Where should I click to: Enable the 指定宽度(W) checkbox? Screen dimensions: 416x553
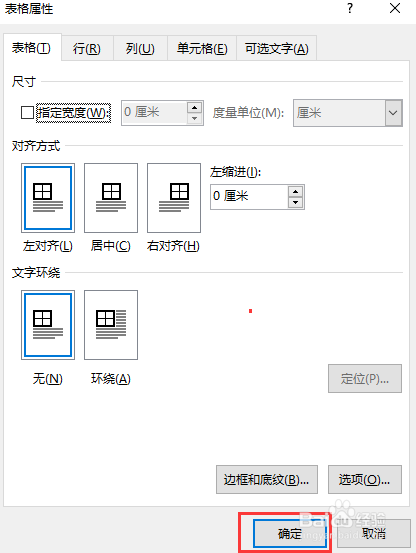(x=27, y=113)
